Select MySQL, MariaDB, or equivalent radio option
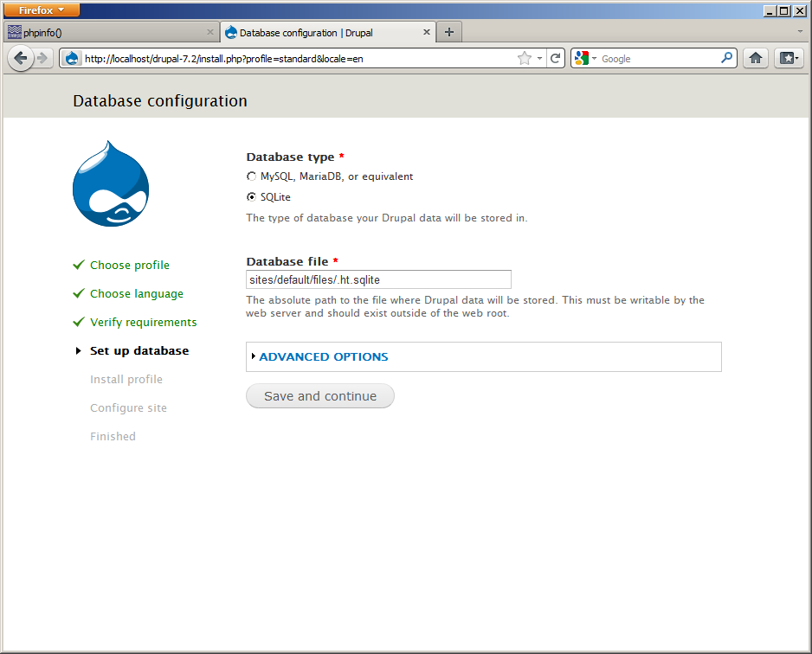The image size is (812, 654). (251, 176)
